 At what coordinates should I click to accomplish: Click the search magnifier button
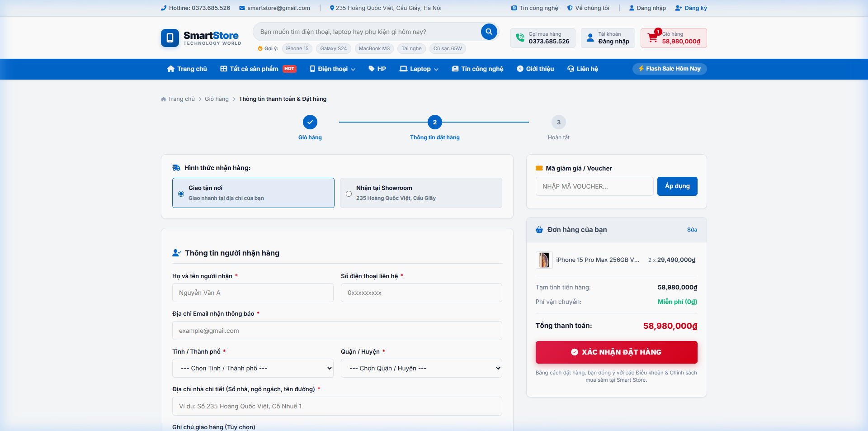489,32
